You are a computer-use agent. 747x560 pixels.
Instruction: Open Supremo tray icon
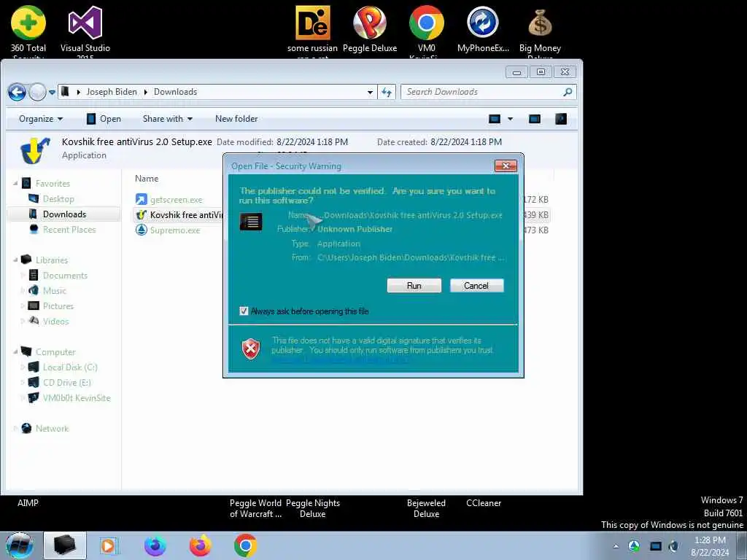coord(634,546)
